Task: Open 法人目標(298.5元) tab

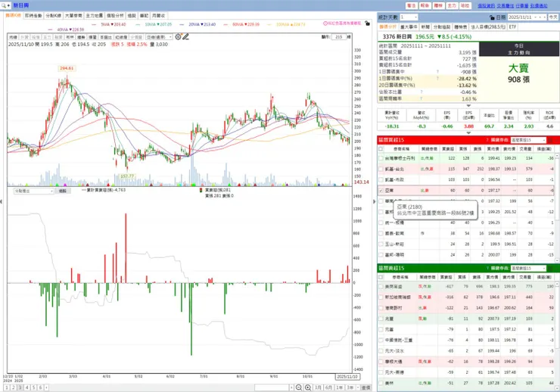Action: click(x=488, y=26)
